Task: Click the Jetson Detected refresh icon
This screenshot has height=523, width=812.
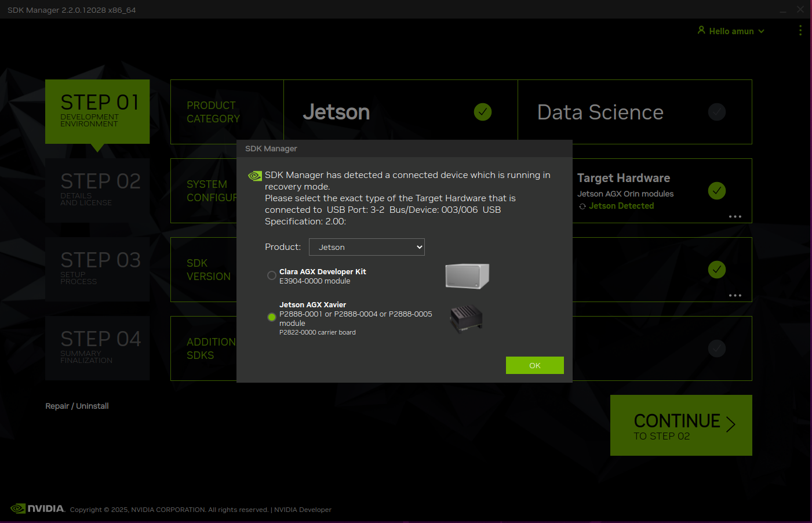Action: tap(582, 206)
